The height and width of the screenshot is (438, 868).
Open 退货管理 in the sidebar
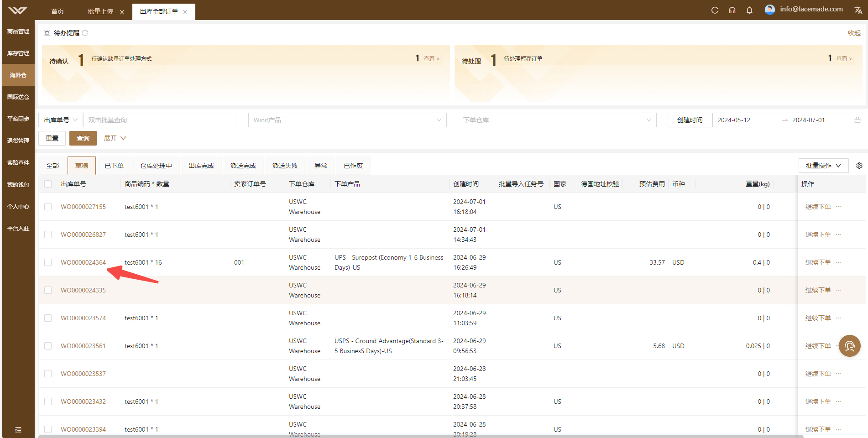[18, 141]
